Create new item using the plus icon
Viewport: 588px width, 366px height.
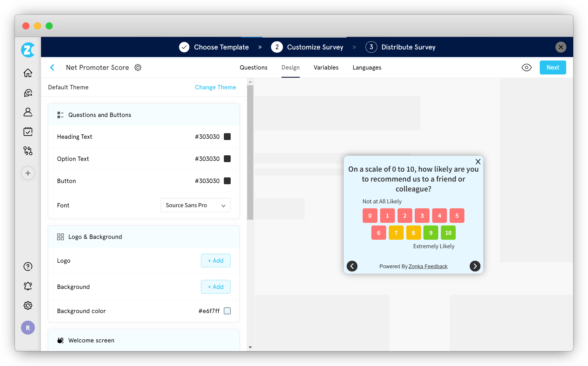pyautogui.click(x=28, y=173)
